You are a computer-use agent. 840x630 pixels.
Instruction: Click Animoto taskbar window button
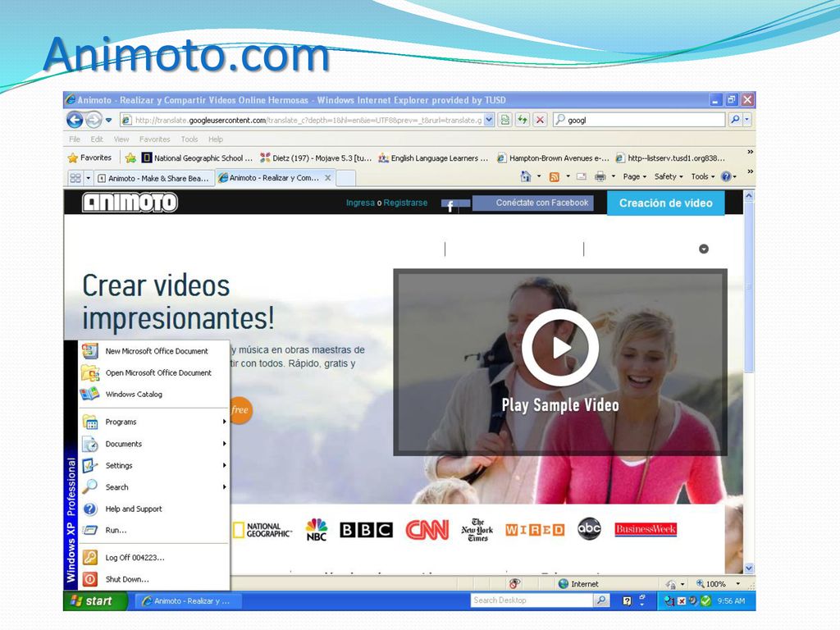pyautogui.click(x=187, y=601)
